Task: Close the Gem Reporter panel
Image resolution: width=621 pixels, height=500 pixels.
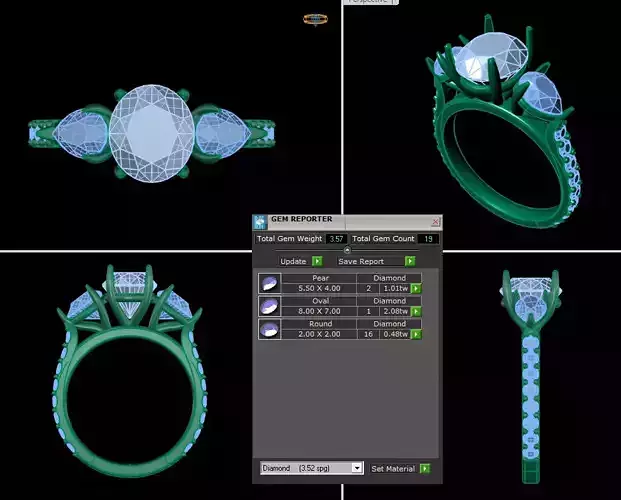Action: (x=435, y=221)
